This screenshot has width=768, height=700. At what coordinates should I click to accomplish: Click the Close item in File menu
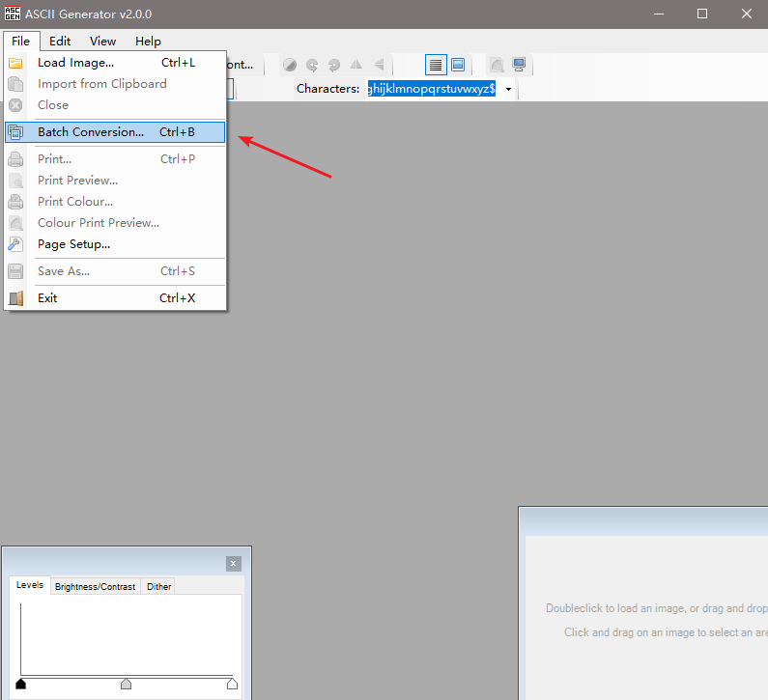click(115, 104)
